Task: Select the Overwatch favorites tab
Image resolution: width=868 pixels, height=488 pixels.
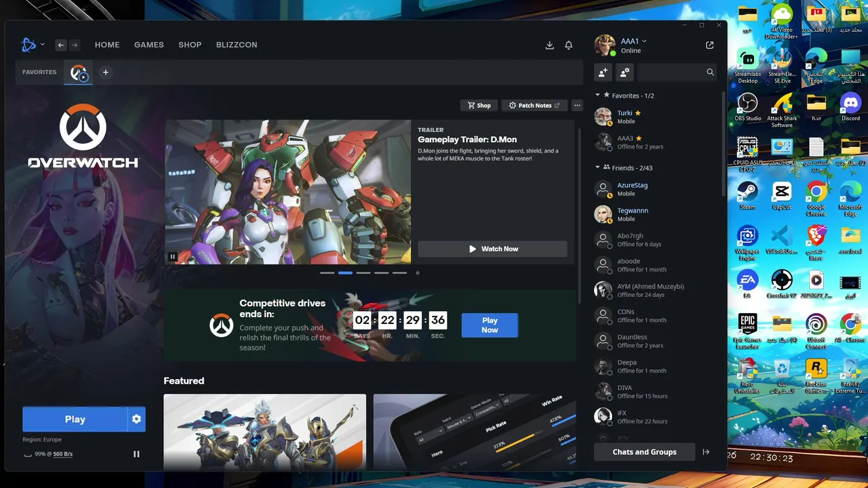Action: [x=79, y=73]
